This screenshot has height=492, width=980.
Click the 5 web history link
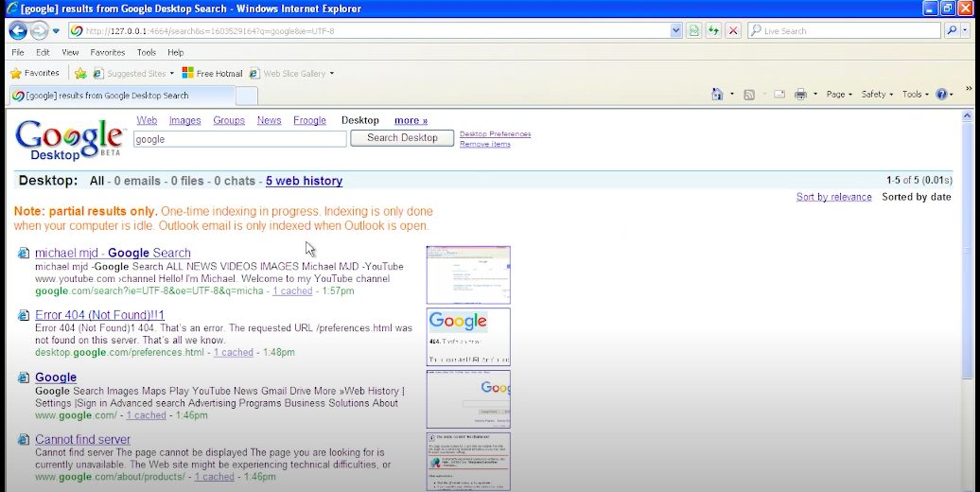[304, 181]
